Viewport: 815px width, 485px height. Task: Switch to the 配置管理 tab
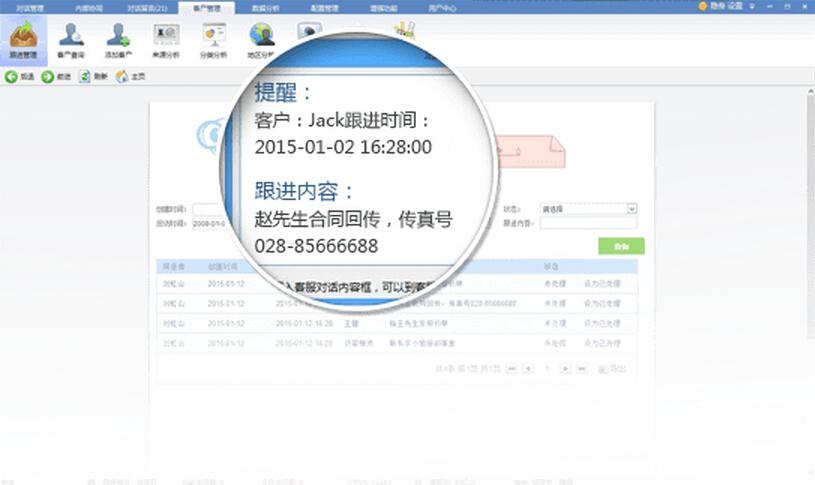tap(324, 8)
